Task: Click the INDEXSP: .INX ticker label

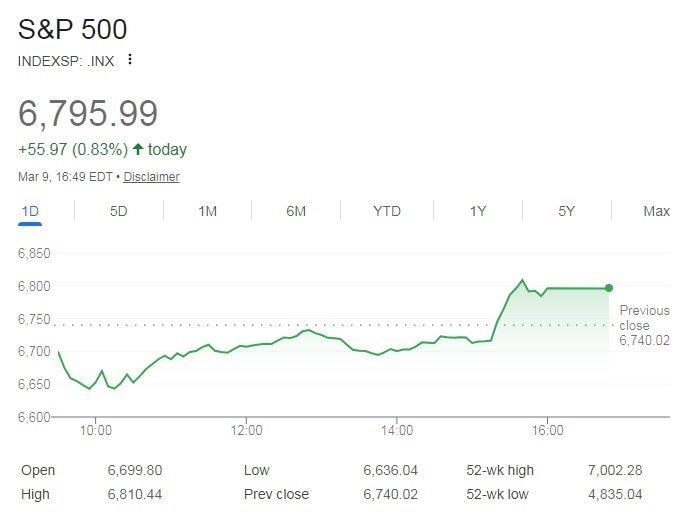Action: [x=66, y=61]
